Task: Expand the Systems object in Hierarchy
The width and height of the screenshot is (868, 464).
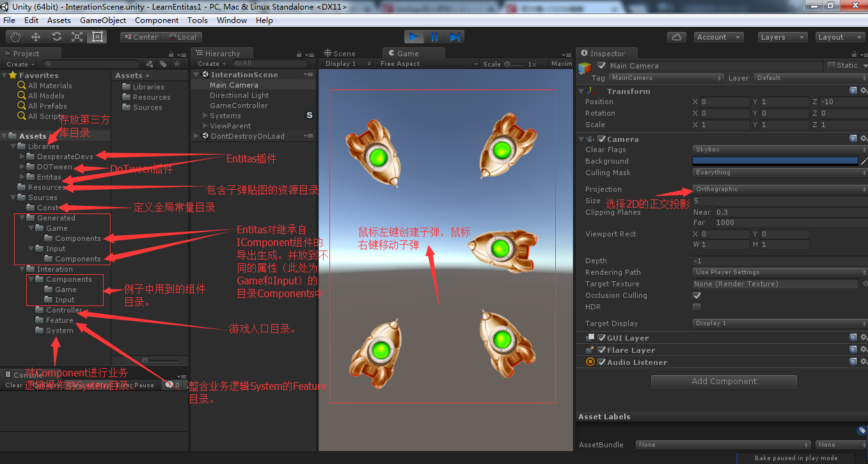Action: 205,116
